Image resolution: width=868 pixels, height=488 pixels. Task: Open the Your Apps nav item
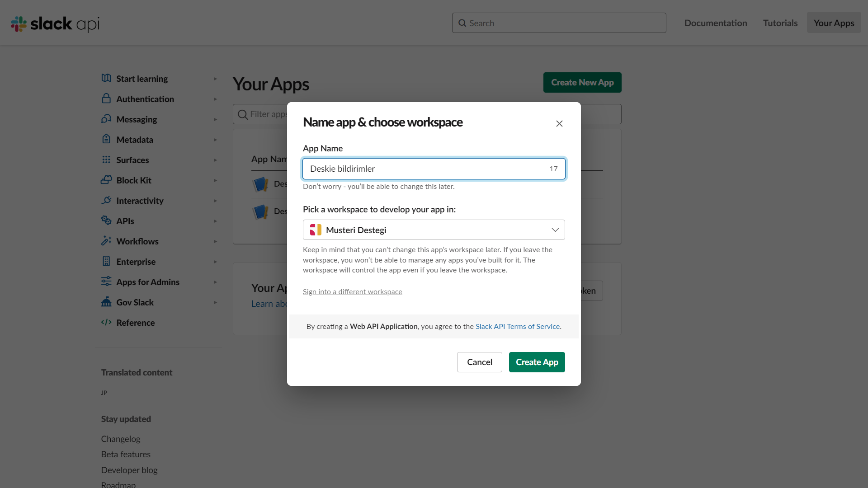tap(834, 23)
